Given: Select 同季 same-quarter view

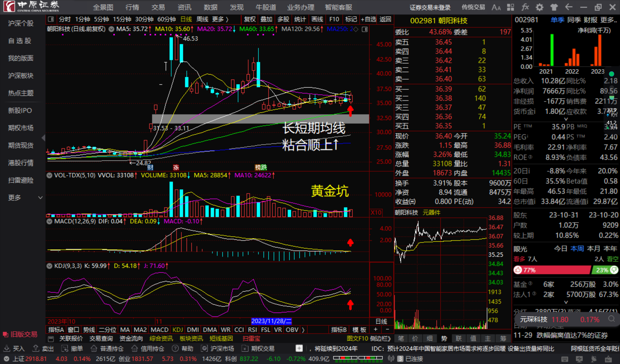Looking at the screenshot, I should coord(574,20).
